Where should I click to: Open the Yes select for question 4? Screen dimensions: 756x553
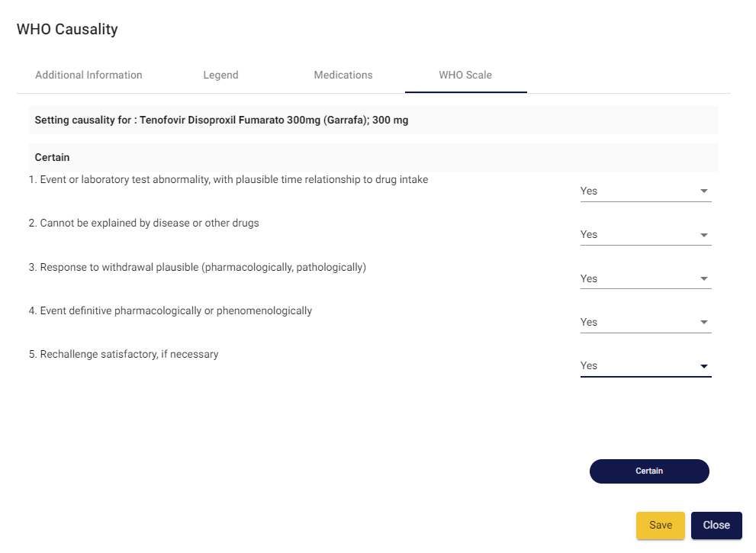(638, 323)
